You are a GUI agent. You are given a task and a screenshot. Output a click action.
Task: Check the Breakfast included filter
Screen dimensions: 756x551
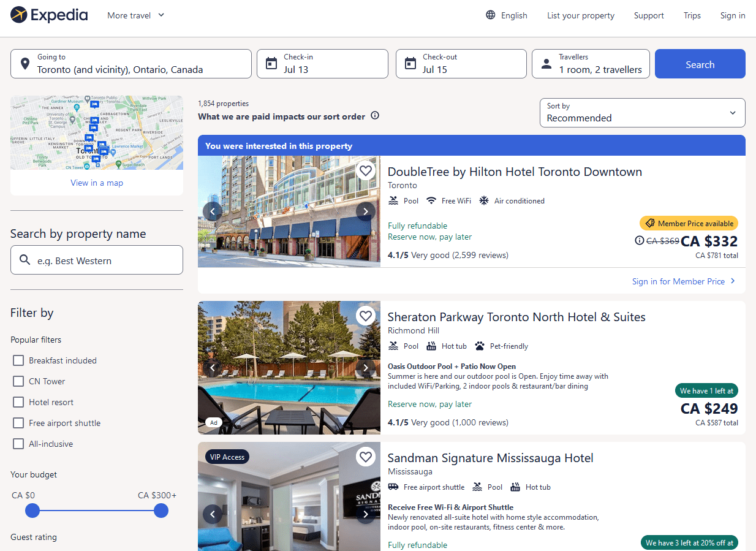[x=18, y=360]
